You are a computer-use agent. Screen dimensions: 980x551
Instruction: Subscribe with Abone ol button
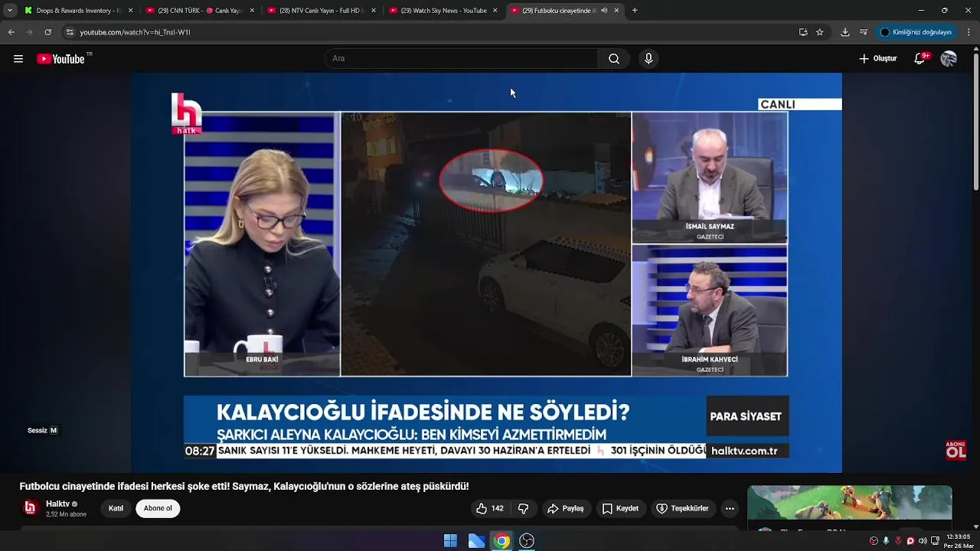point(158,508)
